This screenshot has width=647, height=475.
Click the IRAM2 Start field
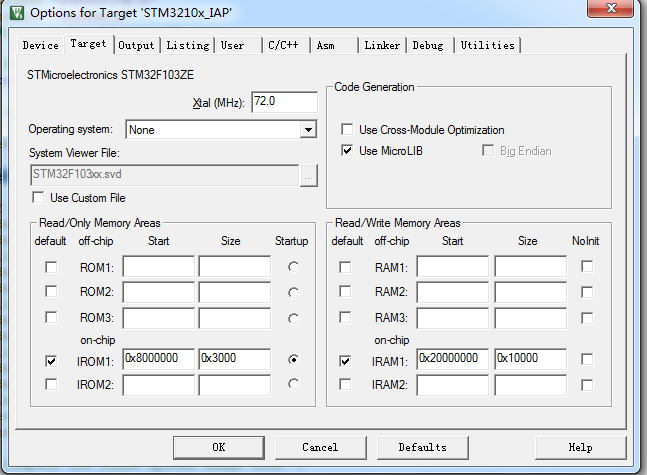[x=453, y=385]
